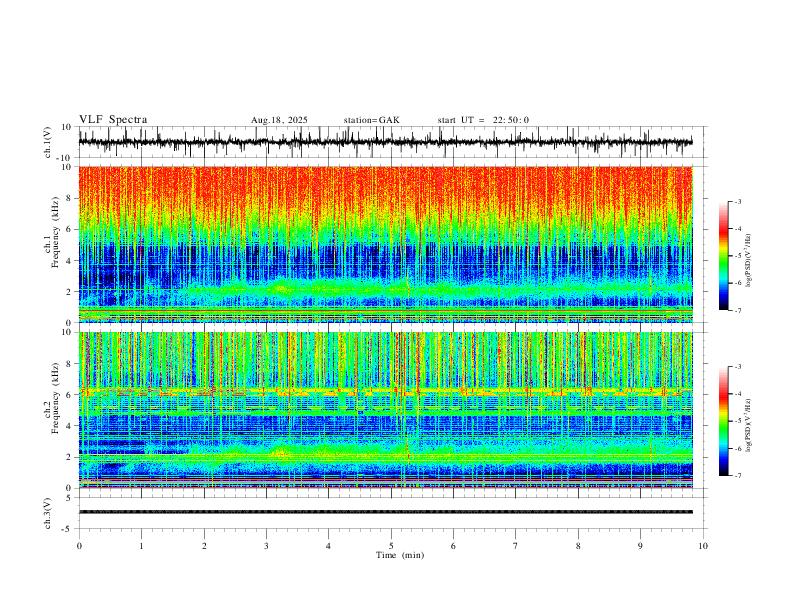Click the '-5' tick on ch.3(V) axis
The image size is (792, 612).
(x=67, y=529)
